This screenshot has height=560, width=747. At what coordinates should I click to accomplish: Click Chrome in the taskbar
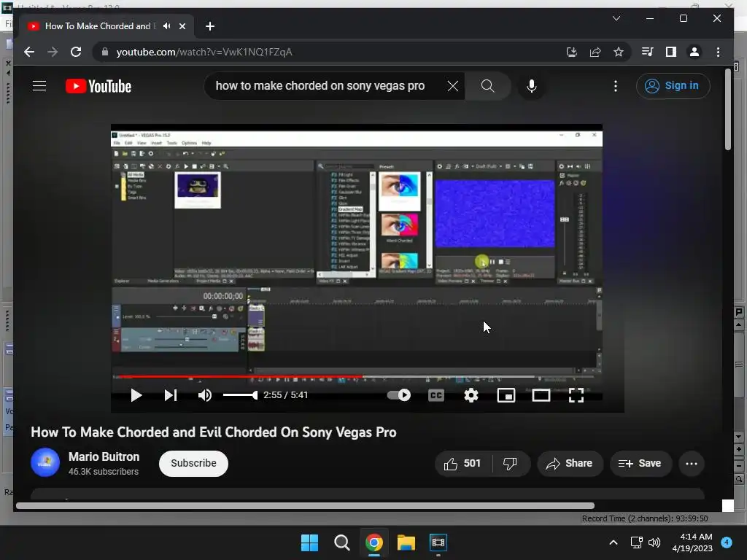(x=374, y=542)
